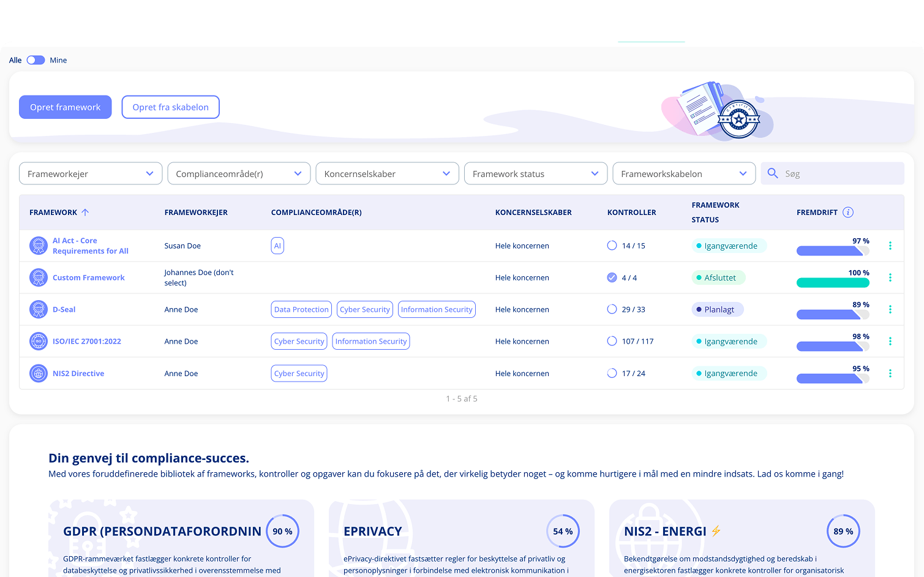Open the Custom Framework link
This screenshot has width=924, height=577.
88,277
